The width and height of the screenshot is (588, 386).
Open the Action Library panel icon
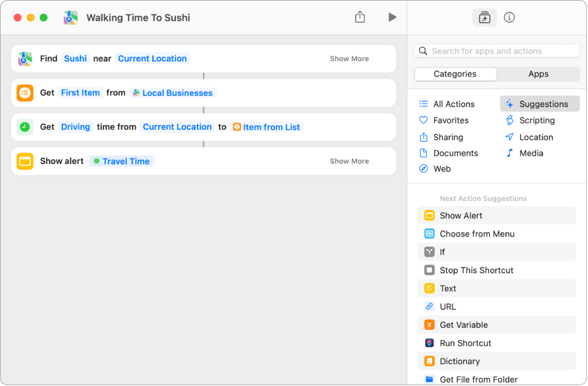coord(485,18)
